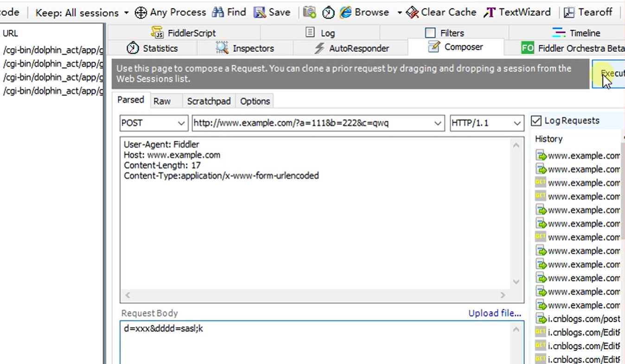
Task: Click the Any Process target icon
Action: point(140,13)
